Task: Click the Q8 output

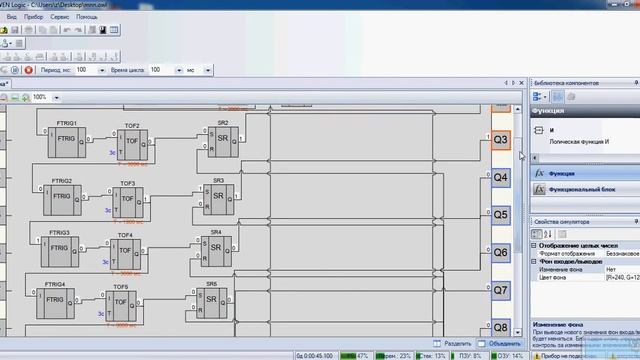Action: pos(501,327)
